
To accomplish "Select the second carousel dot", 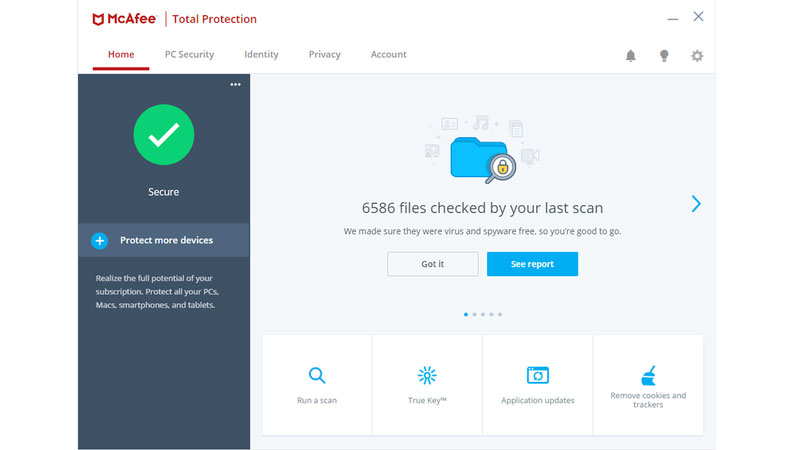I will pyautogui.click(x=474, y=314).
